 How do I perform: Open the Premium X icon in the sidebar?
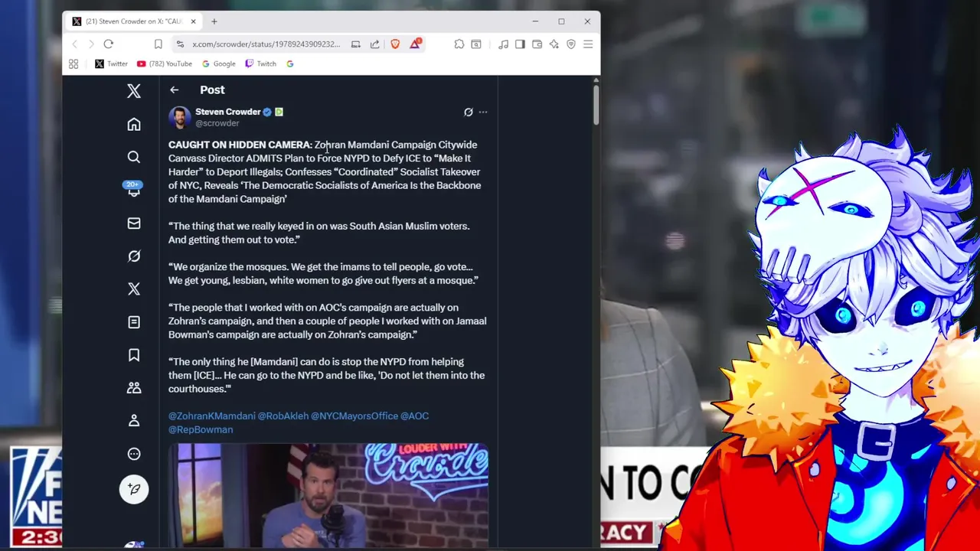tap(134, 289)
